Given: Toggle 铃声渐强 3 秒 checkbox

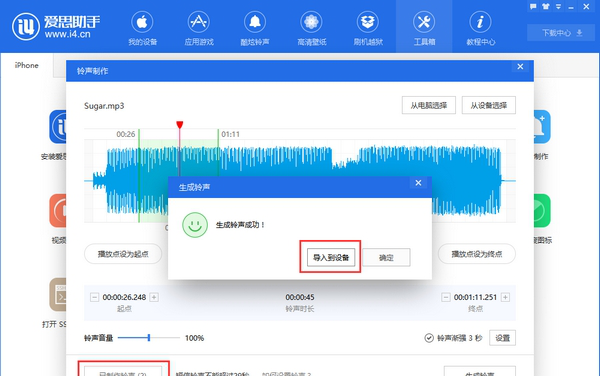Looking at the screenshot, I should [429, 338].
